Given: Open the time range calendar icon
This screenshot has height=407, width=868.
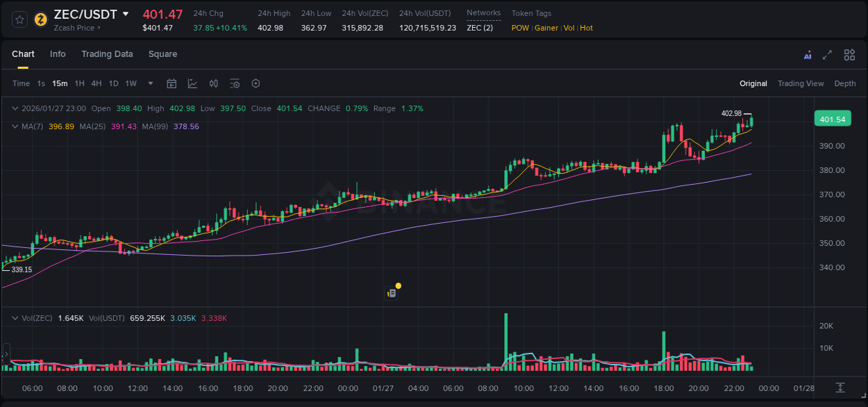Looking at the screenshot, I should tap(172, 83).
